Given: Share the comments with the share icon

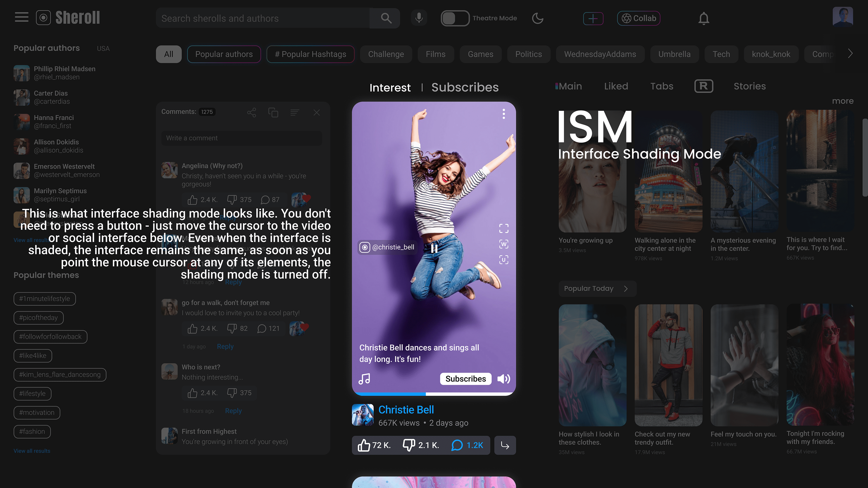Looking at the screenshot, I should 251,112.
